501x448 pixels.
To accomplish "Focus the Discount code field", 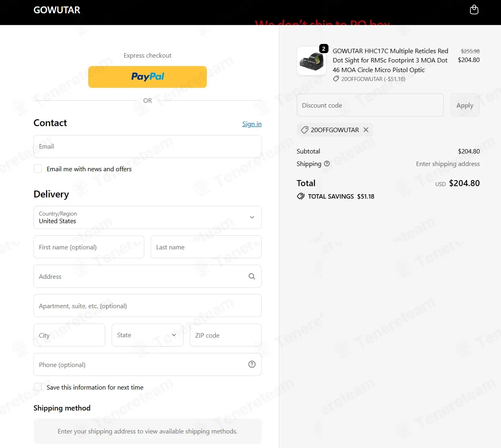I will [370, 105].
